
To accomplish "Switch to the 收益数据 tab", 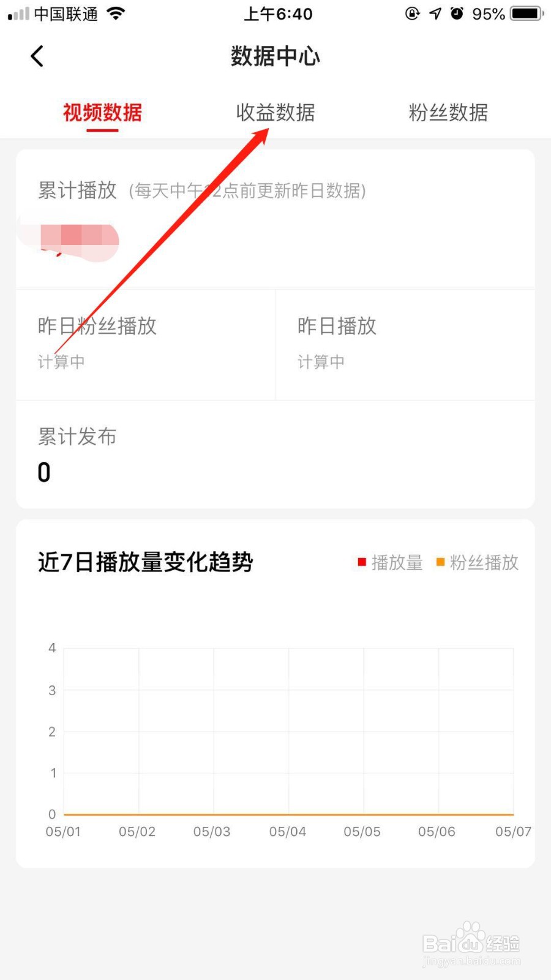I will tap(275, 113).
